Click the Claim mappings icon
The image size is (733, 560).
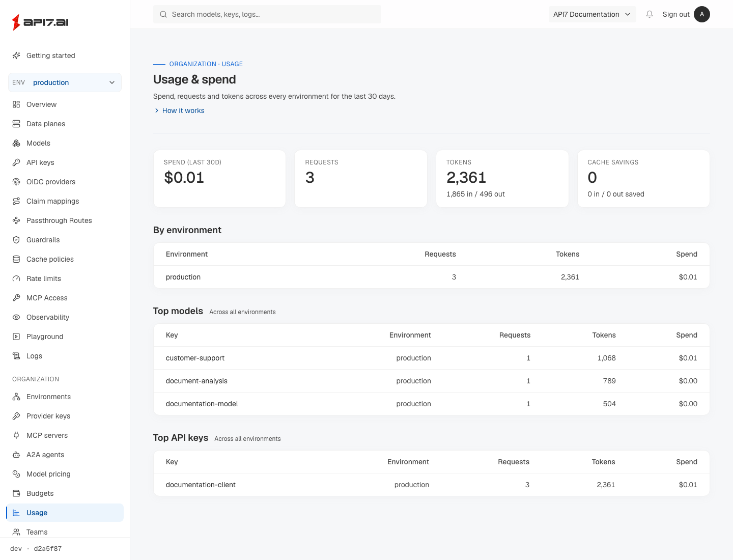[16, 201]
